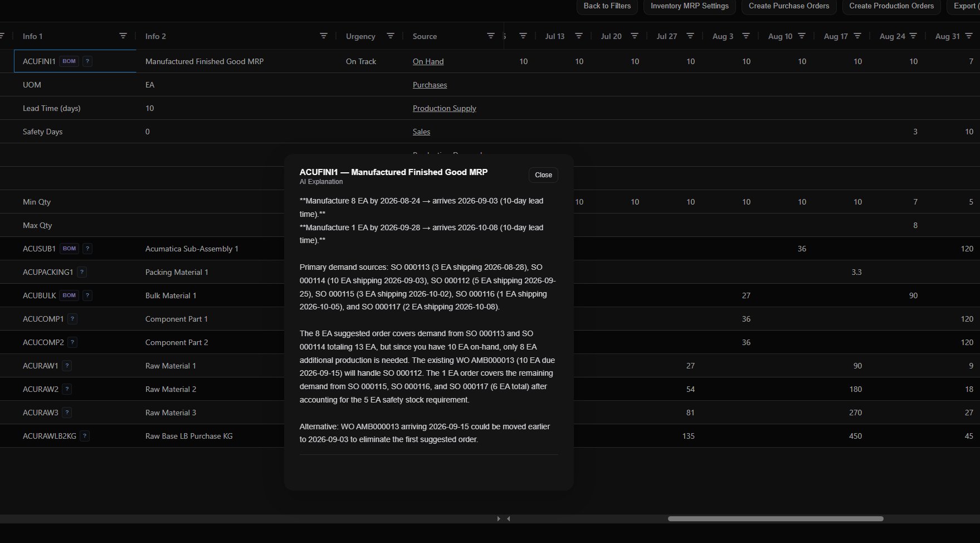Close the AI Explanation dialog
This screenshot has height=543, width=980.
tap(543, 175)
